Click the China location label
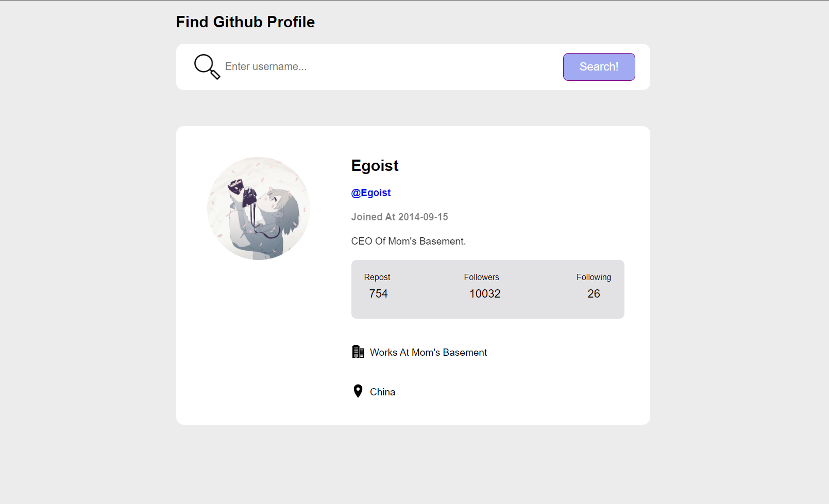 click(382, 391)
